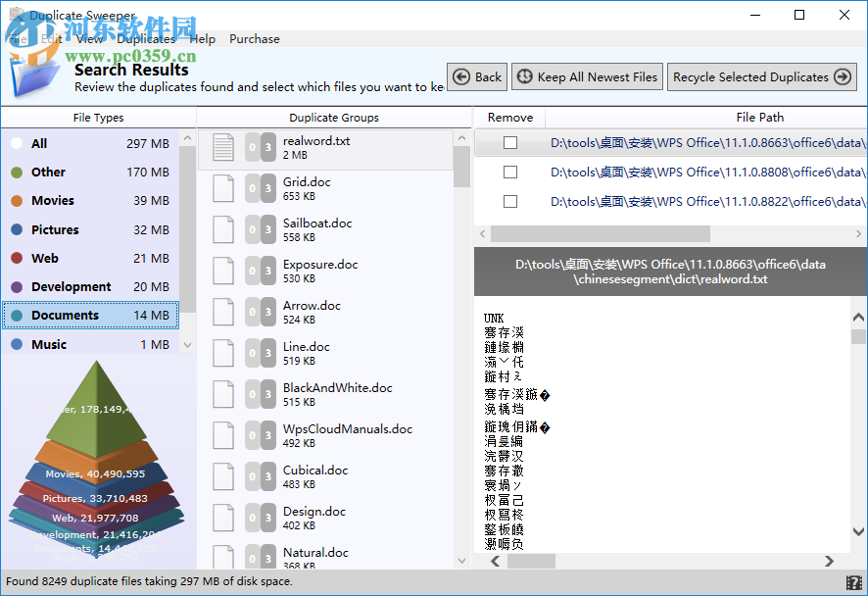
Task: Click the blue dot icon next to Music
Action: point(16,344)
